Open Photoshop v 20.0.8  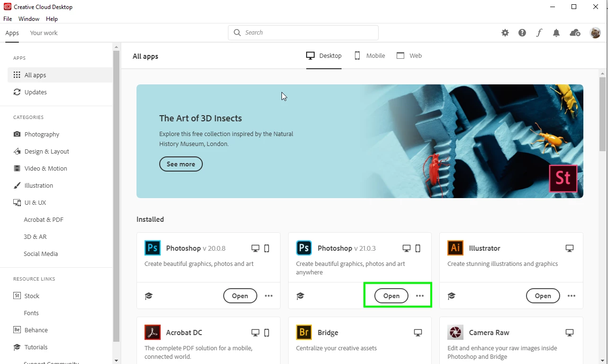240,296
